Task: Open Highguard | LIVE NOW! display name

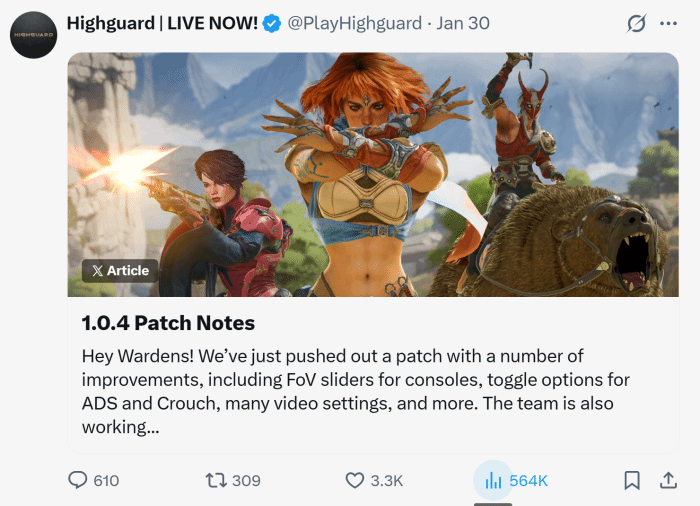Action: click(162, 23)
